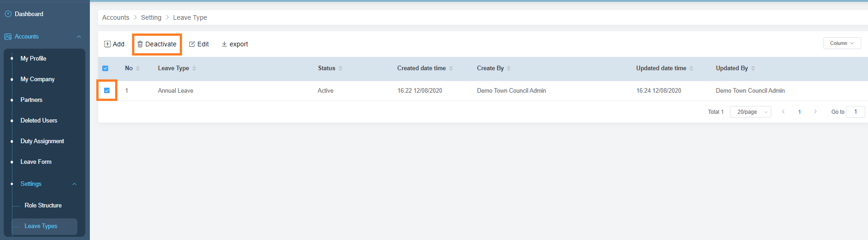Open Partners menu item
This screenshot has height=240, width=868.
tap(31, 100)
